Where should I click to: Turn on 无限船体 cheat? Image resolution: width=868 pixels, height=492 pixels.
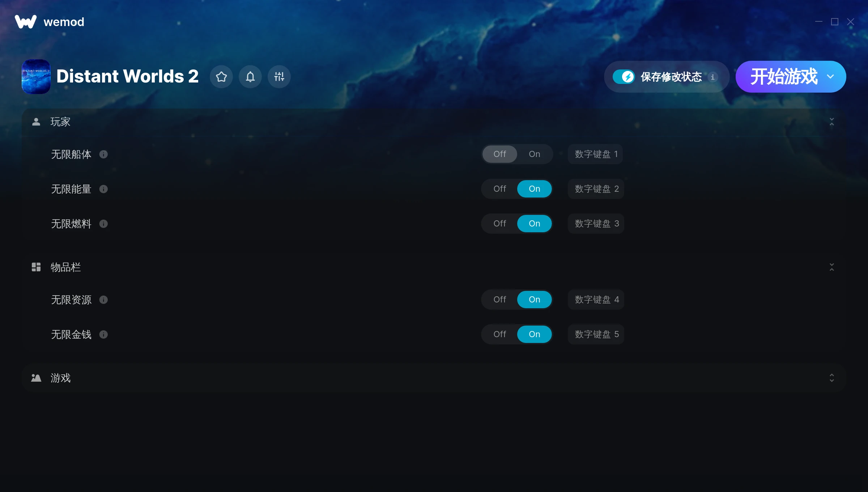tap(535, 154)
